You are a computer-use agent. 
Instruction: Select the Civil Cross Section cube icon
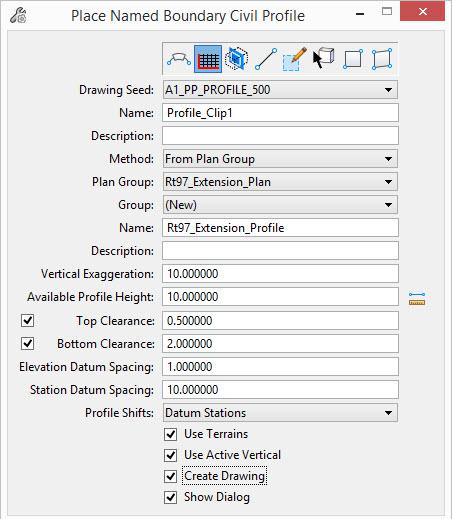coord(237,59)
